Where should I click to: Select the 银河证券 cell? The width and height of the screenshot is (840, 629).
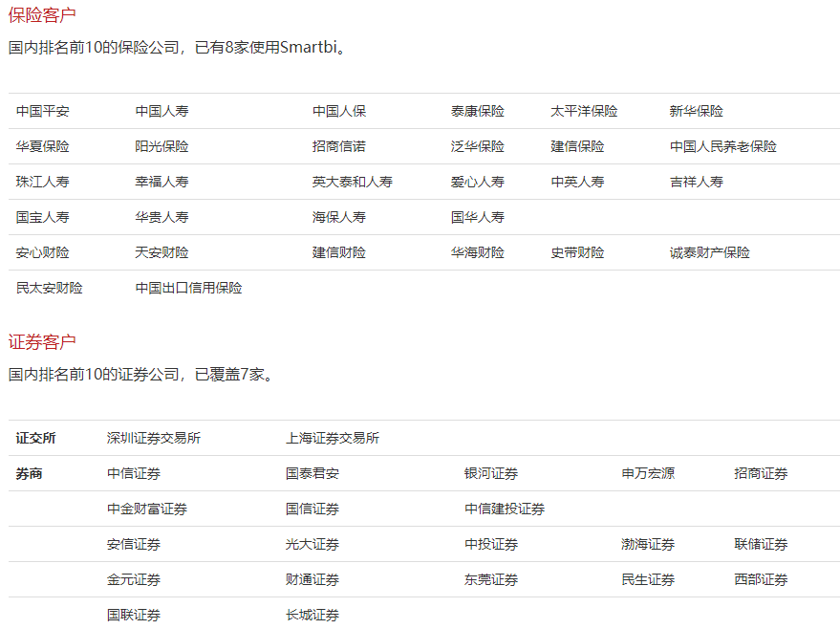490,473
